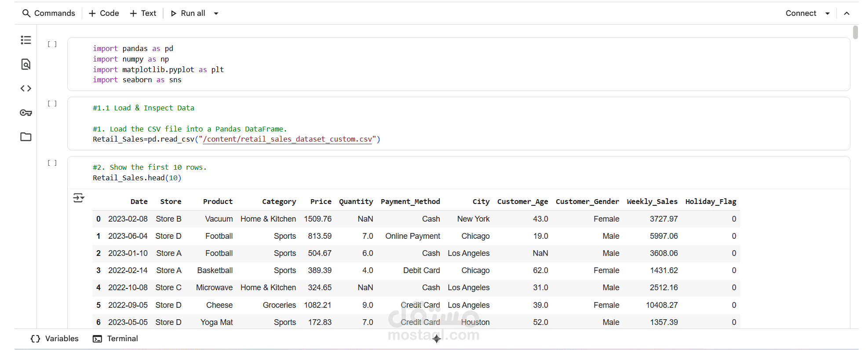Open the Files folder icon
The height and width of the screenshot is (350, 868).
coord(26,137)
